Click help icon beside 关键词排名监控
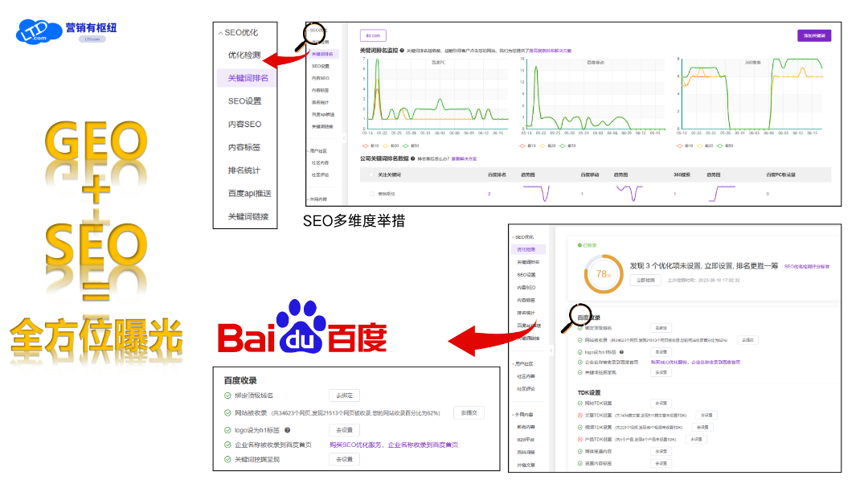 (x=402, y=51)
